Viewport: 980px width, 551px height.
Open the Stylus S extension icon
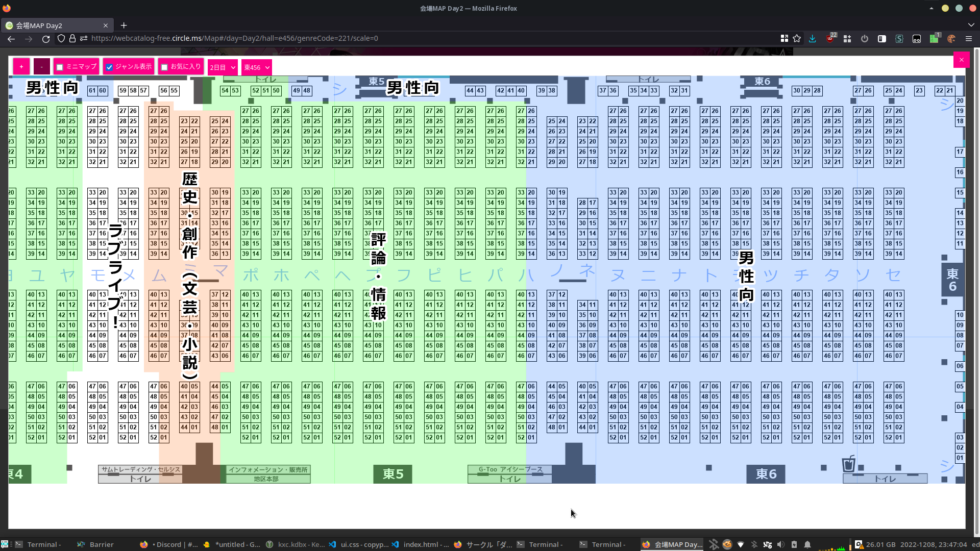coord(899,39)
